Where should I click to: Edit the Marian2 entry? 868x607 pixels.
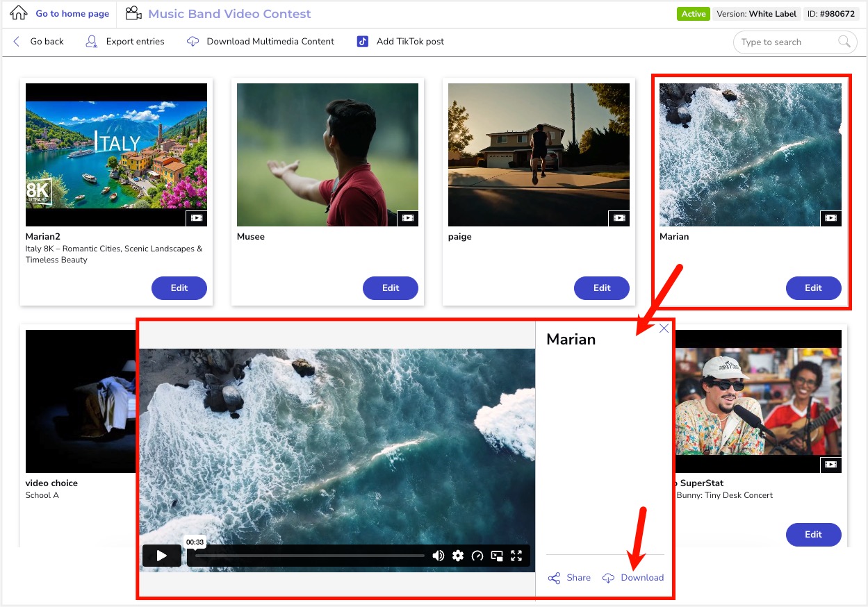pos(179,288)
